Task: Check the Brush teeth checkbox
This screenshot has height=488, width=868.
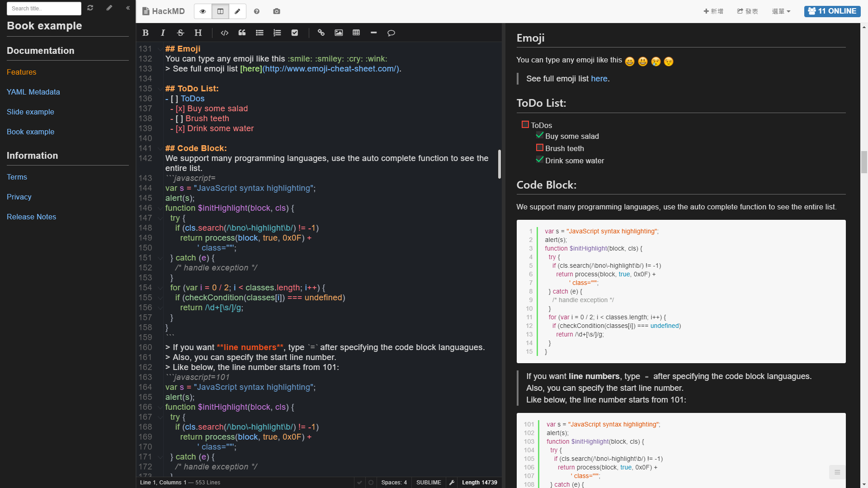Action: [x=539, y=147]
